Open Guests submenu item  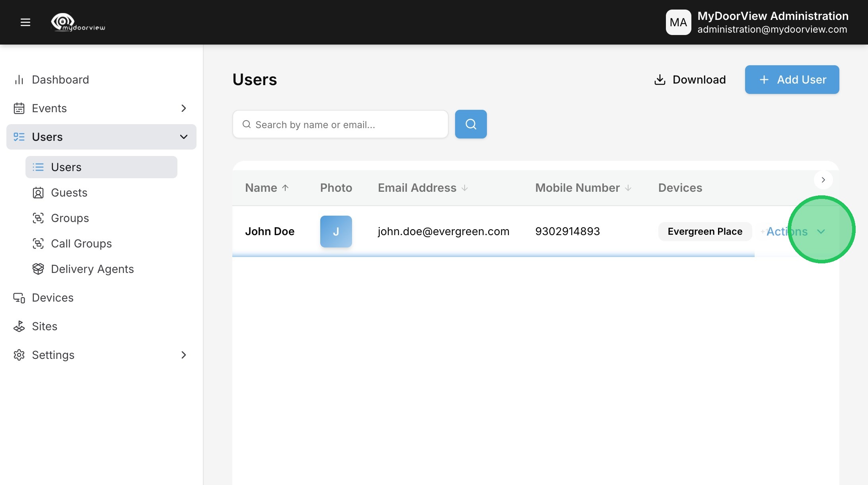(x=69, y=193)
